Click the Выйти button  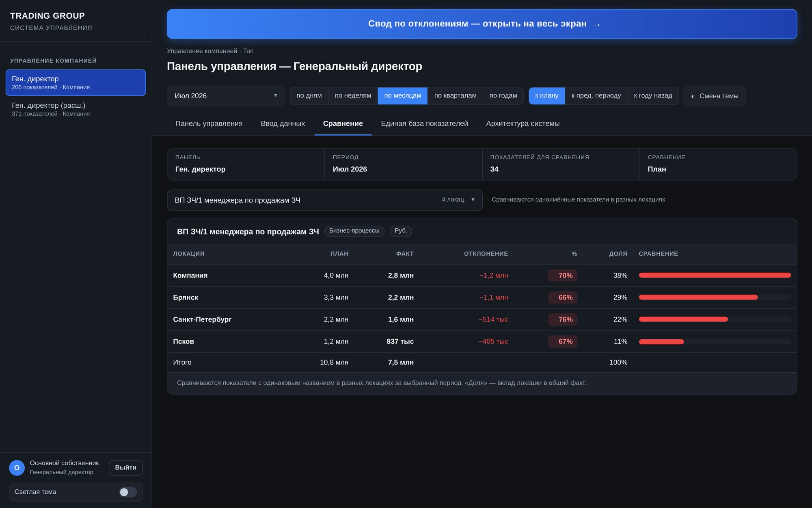[125, 468]
